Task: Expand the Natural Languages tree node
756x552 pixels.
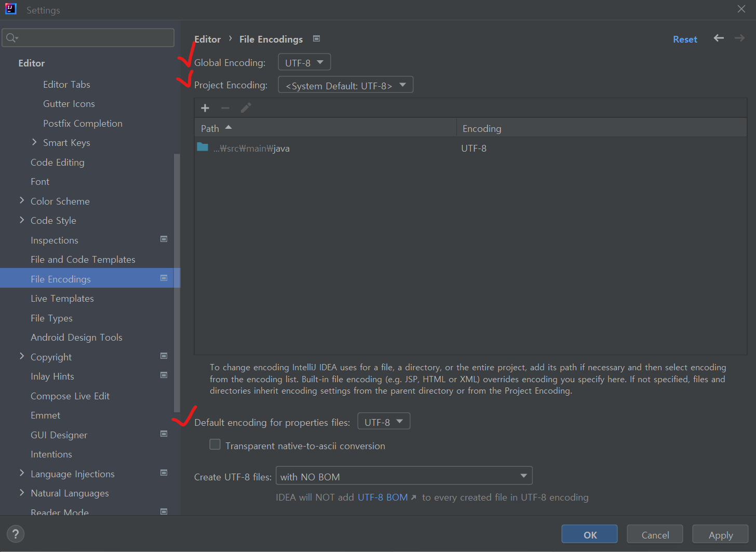Action: [x=22, y=492]
